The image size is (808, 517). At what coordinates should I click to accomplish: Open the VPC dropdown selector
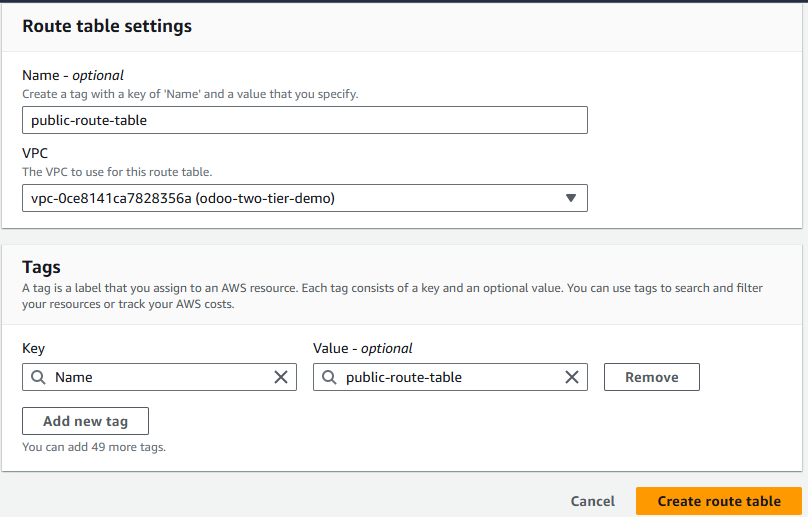(x=305, y=198)
